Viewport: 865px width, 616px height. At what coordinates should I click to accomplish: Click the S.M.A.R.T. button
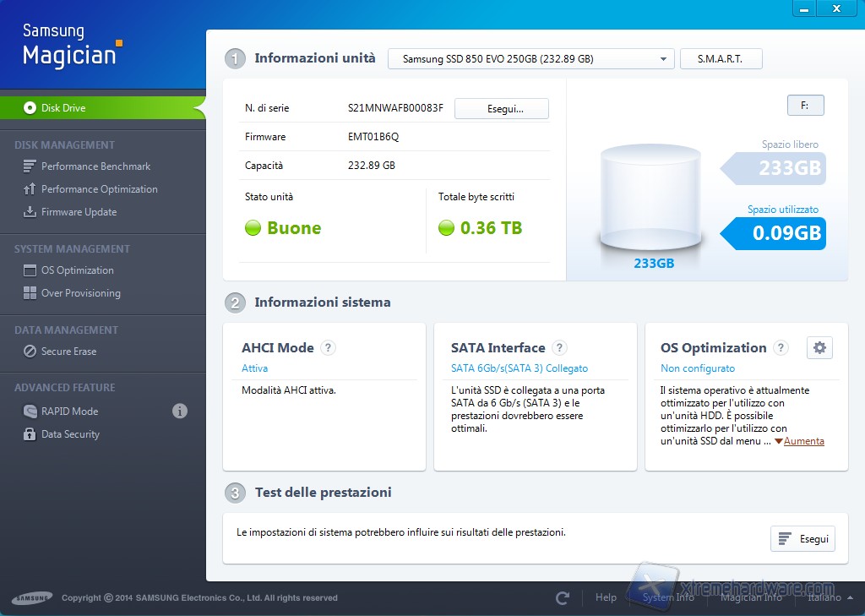point(721,58)
